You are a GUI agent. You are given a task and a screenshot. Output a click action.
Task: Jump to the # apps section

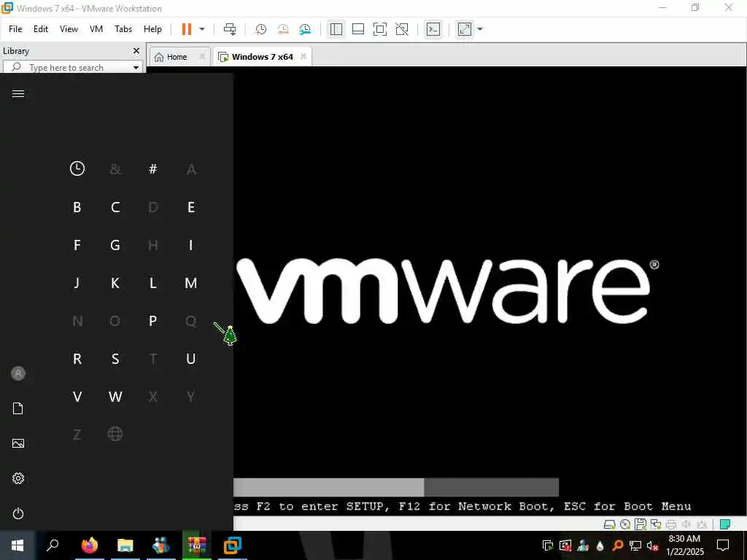click(x=153, y=168)
